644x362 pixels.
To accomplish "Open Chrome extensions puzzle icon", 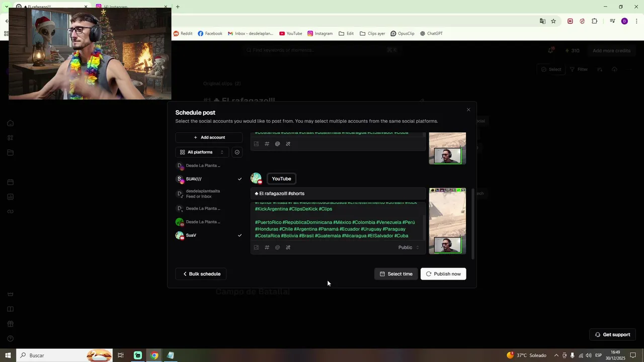I will [x=595, y=21].
